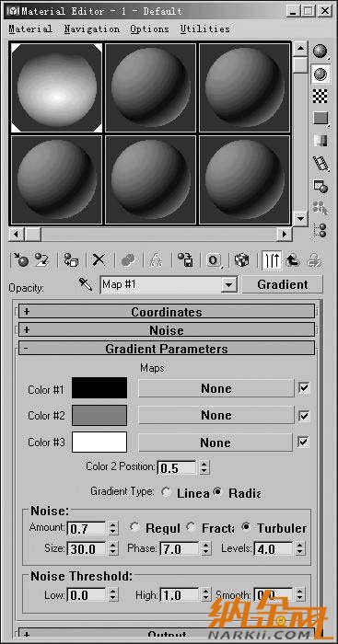
Task: Toggle the Backlight icon in side toolbar
Action: [x=321, y=74]
